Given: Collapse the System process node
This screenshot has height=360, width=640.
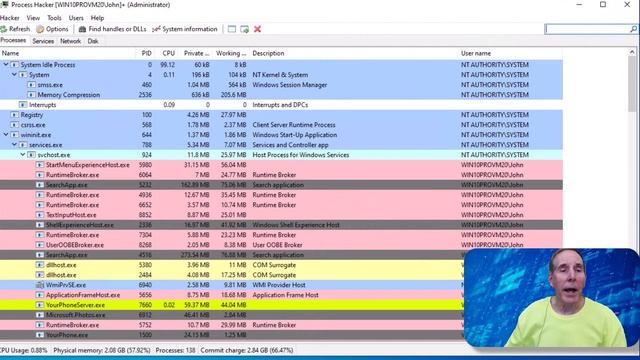Looking at the screenshot, I should (x=14, y=75).
